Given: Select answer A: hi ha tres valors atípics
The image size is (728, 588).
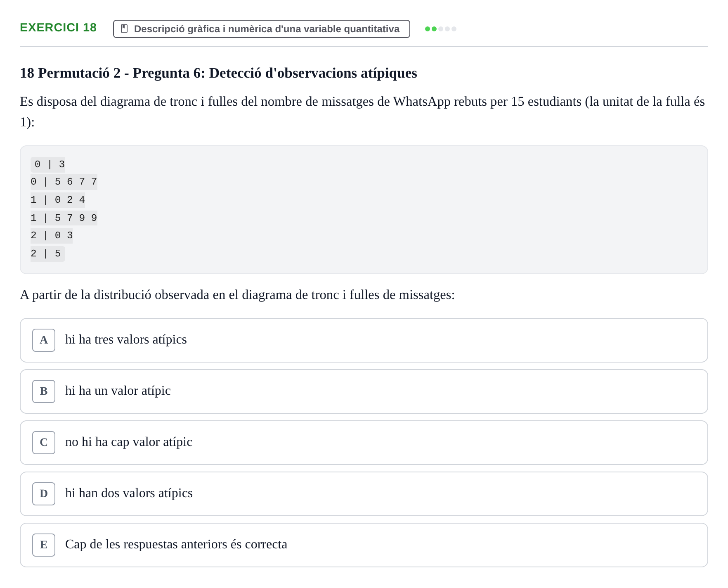Looking at the screenshot, I should tap(364, 340).
